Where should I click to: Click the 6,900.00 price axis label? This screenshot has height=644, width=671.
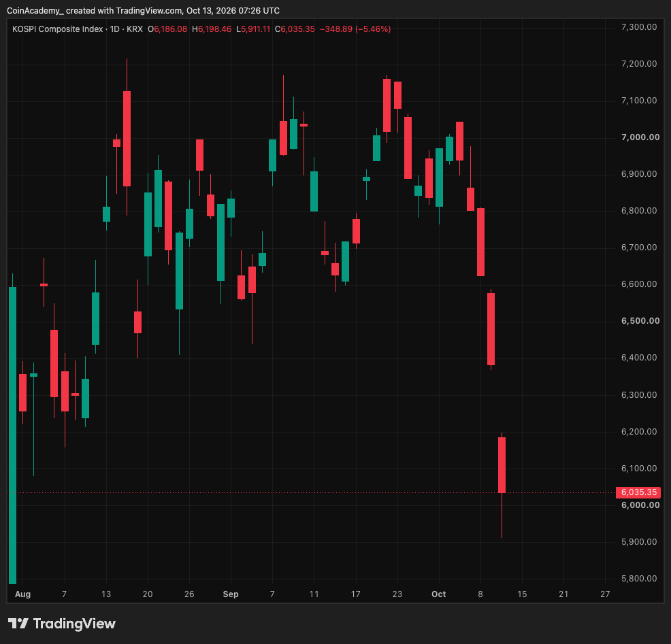point(639,174)
